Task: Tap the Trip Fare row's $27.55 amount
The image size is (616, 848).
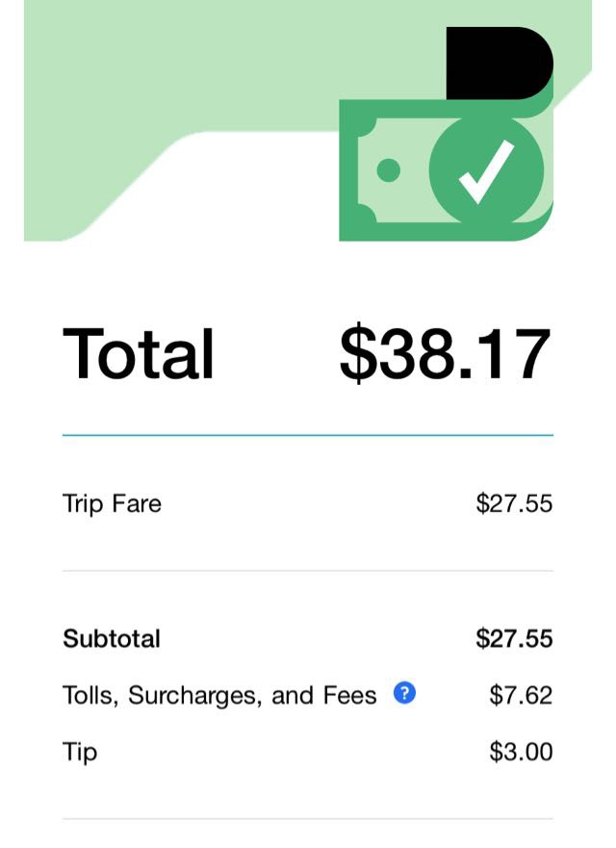Action: click(x=514, y=503)
